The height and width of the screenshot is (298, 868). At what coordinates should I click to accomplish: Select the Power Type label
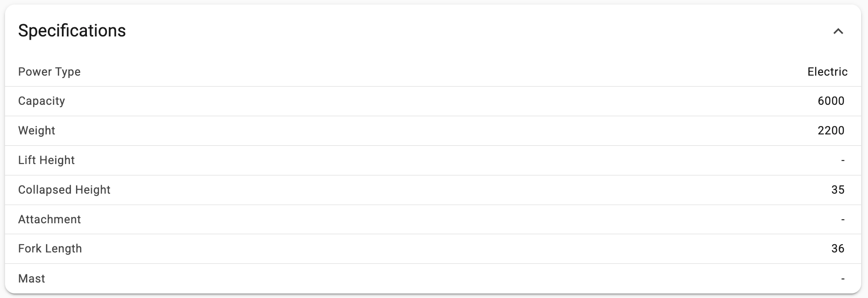49,72
